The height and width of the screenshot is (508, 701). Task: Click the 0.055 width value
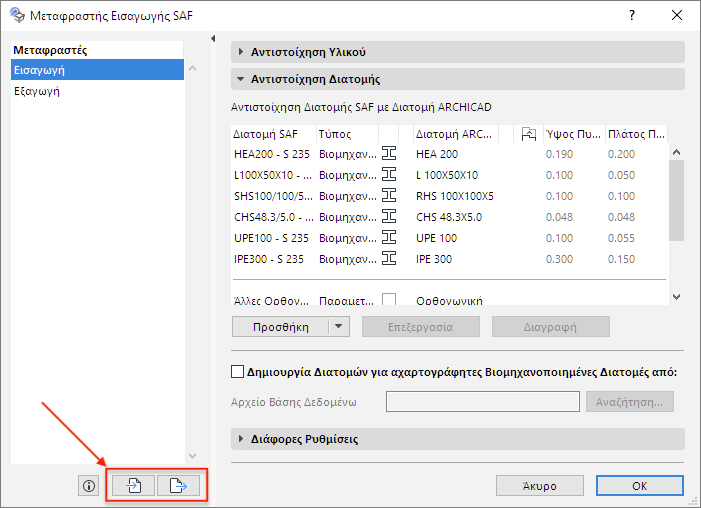point(621,238)
